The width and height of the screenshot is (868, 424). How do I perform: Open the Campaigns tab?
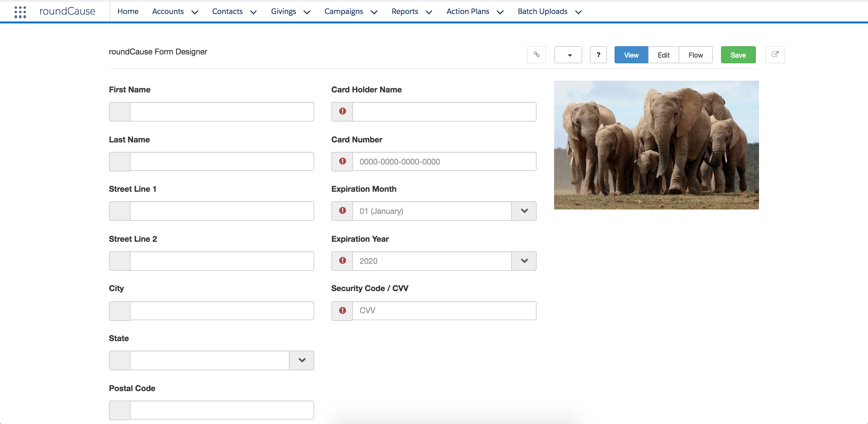[x=344, y=11]
